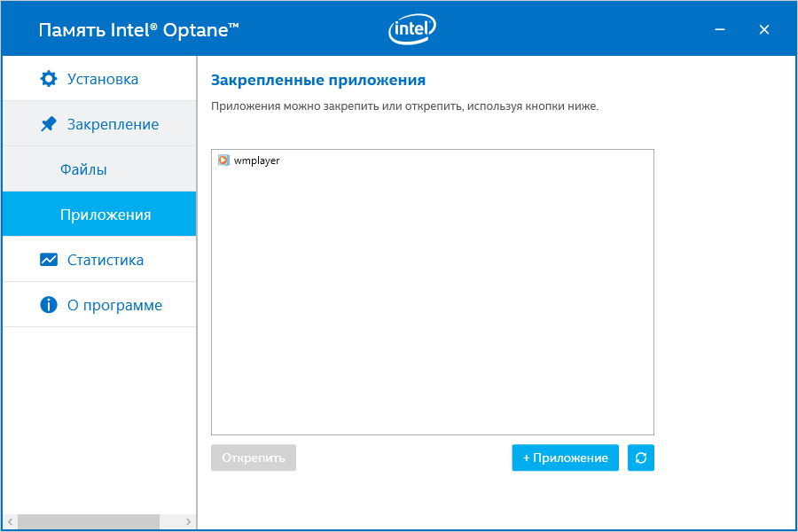Click the sidebar scroll right arrow
The image size is (798, 532).
click(188, 521)
